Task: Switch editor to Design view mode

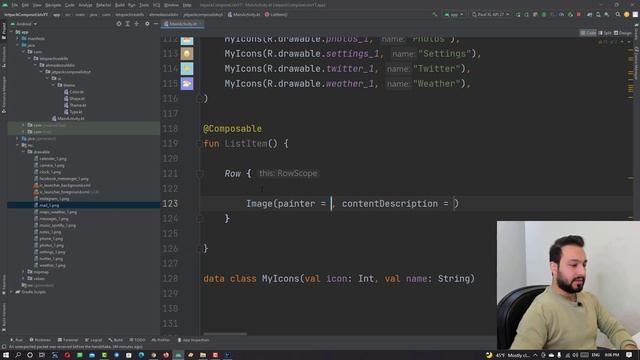Action: (623, 33)
